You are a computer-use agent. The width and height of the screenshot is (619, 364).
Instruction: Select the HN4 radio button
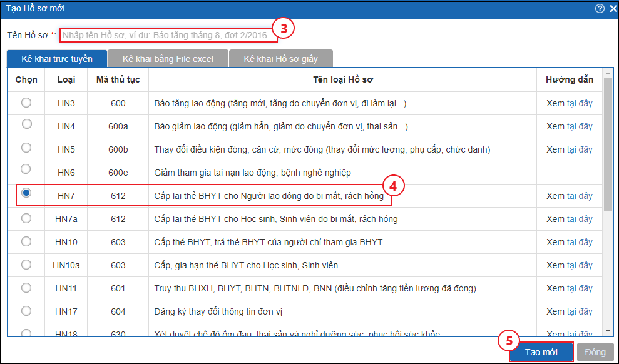click(x=26, y=124)
